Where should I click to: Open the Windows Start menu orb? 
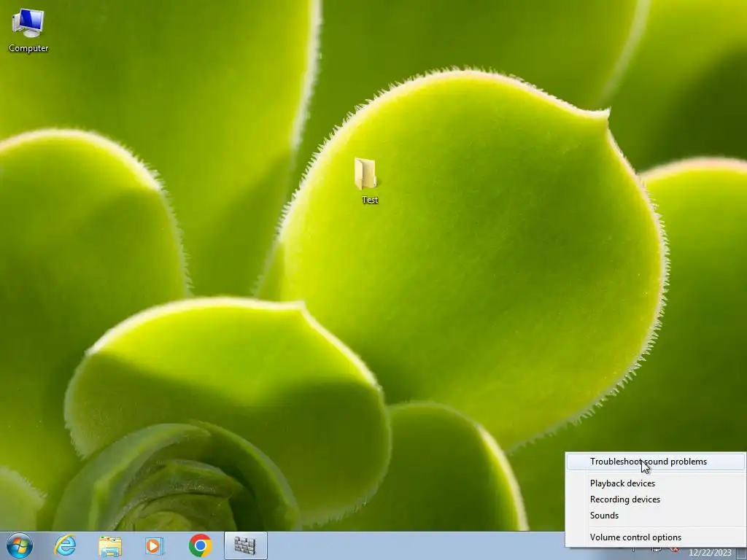pyautogui.click(x=20, y=545)
